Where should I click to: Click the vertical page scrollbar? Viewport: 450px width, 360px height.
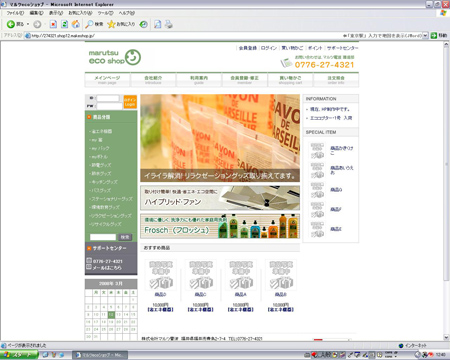point(446,191)
